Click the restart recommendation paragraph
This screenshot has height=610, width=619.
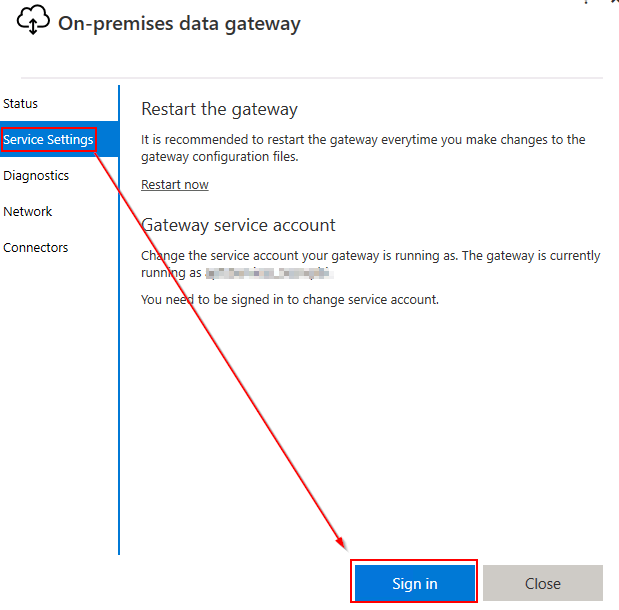point(363,148)
